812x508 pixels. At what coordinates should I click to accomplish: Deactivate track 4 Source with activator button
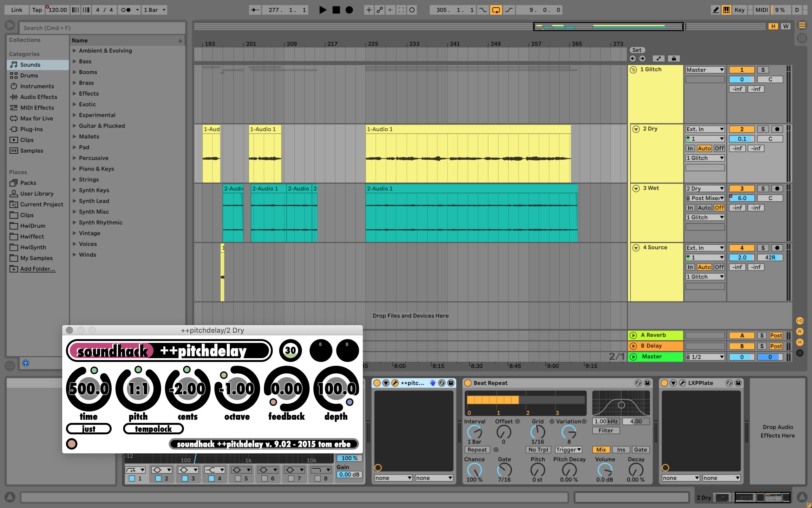coord(742,248)
